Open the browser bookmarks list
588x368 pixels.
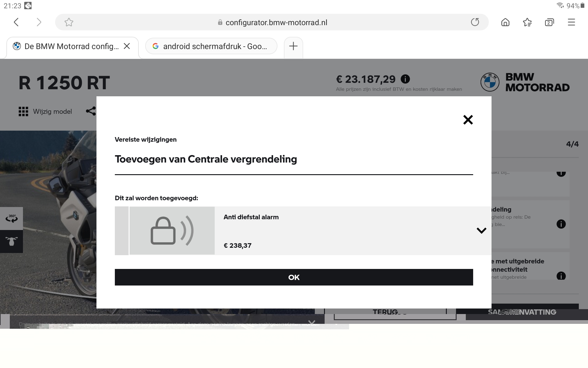click(x=527, y=22)
